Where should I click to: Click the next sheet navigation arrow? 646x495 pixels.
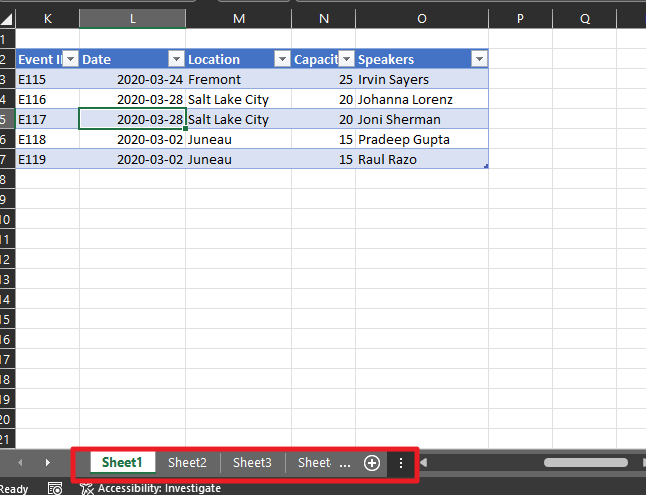click(47, 463)
